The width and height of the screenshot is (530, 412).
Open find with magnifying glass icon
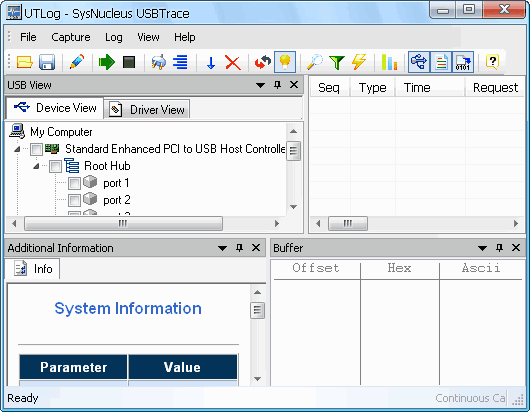(315, 62)
